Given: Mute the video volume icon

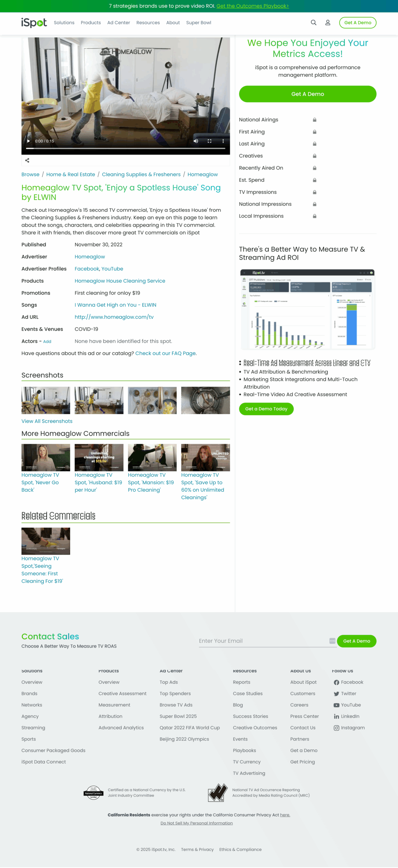Looking at the screenshot, I should 196,141.
